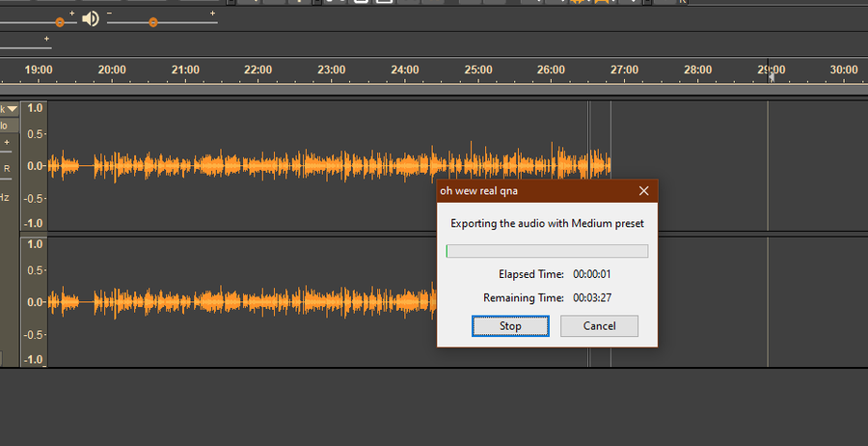Open the track name dropdown arrow

(x=11, y=109)
